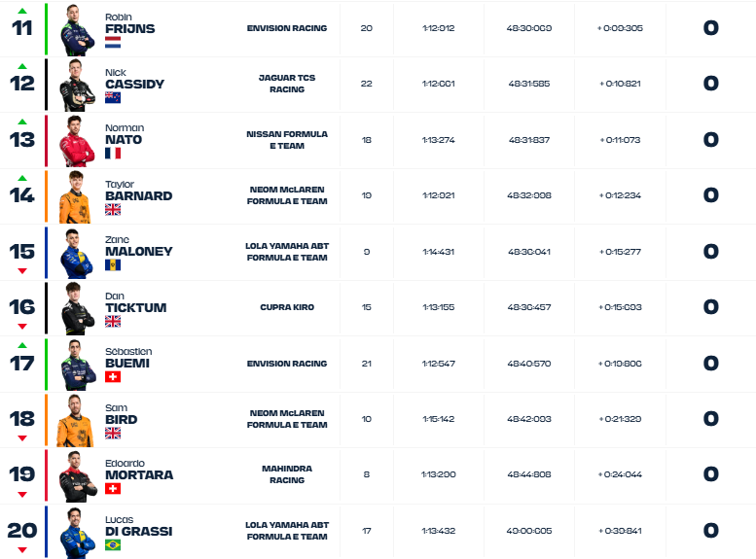
Task: Click the Swiss flag under Edoardo Mortara
Action: coord(113,489)
